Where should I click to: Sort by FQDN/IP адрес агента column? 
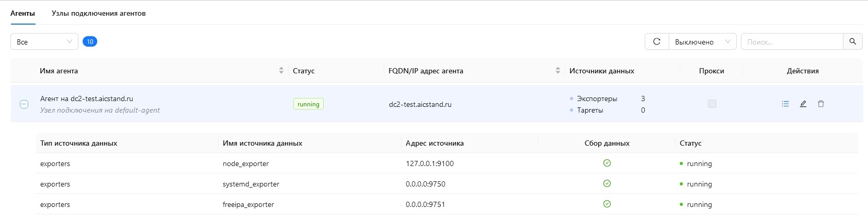557,71
